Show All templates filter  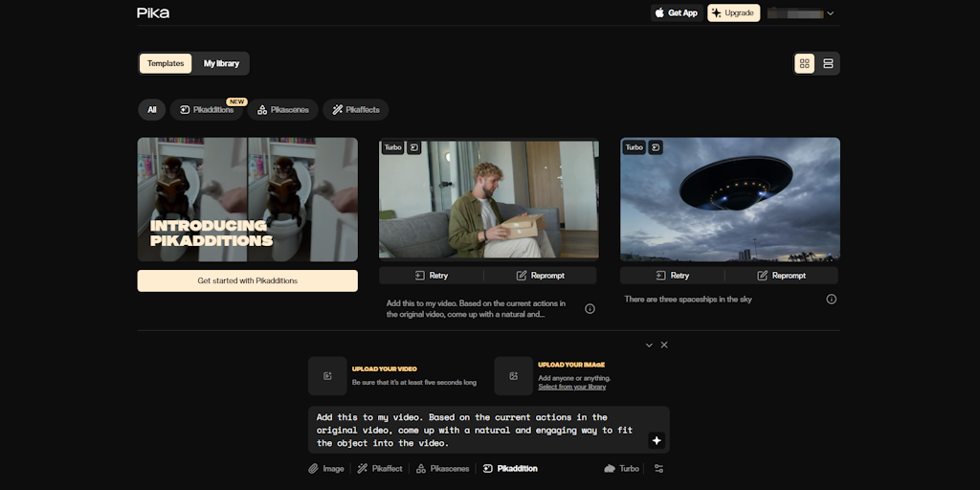click(x=151, y=110)
